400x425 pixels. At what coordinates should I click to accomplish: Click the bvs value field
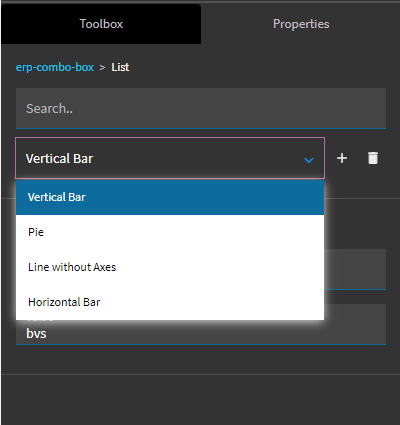[201, 332]
